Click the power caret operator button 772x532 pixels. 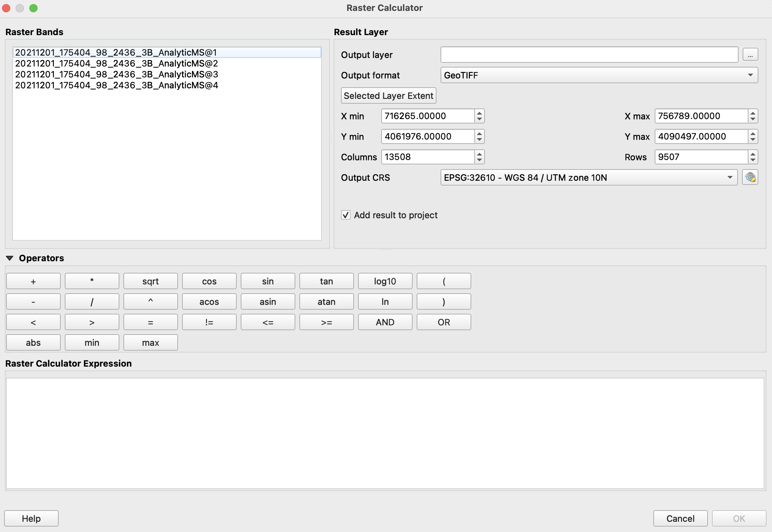tap(151, 301)
